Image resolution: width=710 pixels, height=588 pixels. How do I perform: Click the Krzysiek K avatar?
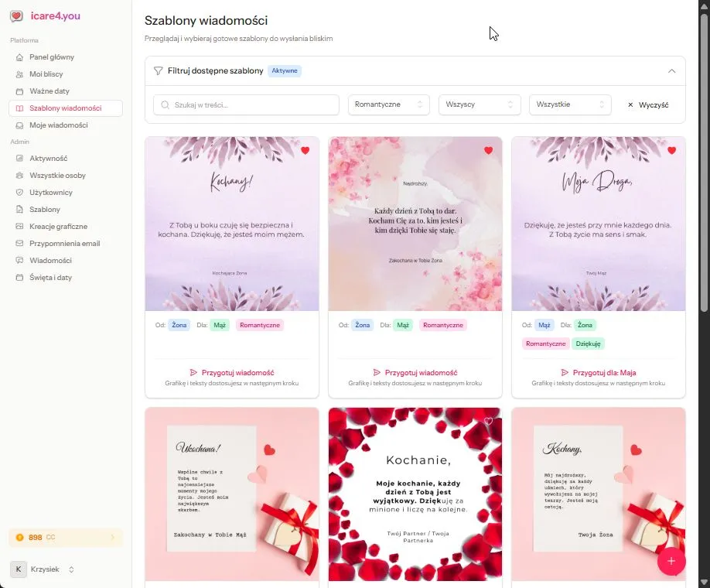(18, 569)
